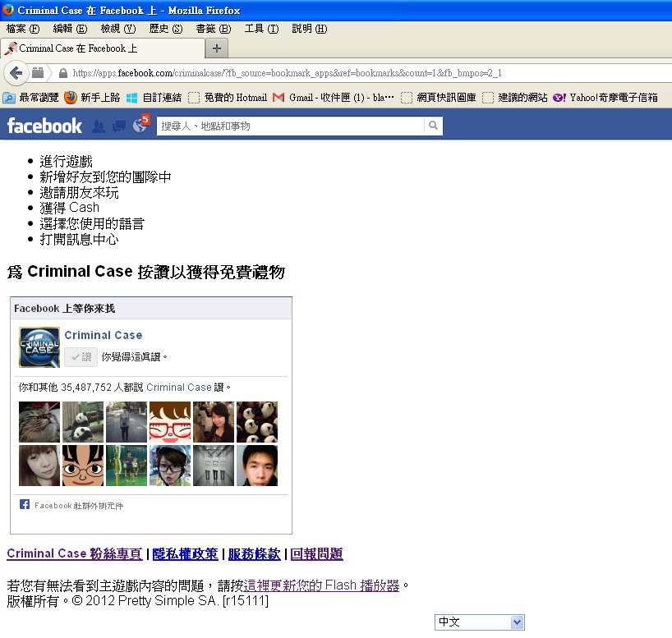Image resolution: width=672 pixels, height=638 pixels.
Task: Toggle the 讚 like button for Criminal Case
Action: click(81, 357)
